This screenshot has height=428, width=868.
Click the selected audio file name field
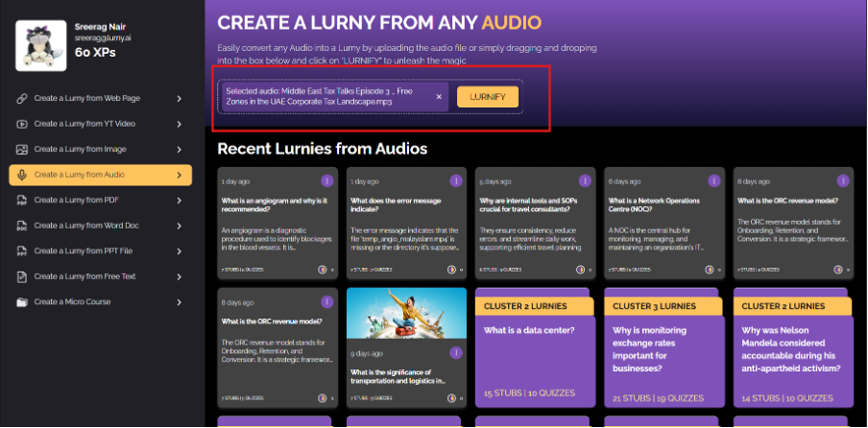pos(326,97)
